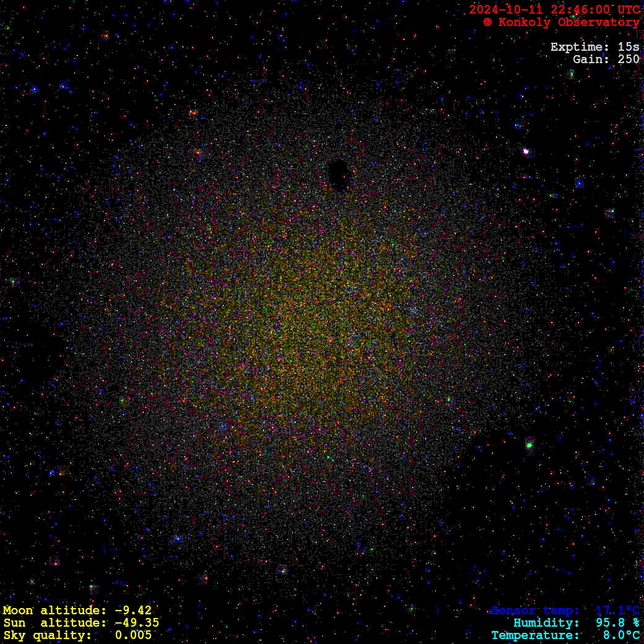Click the Temperature 8.0°C readout
This screenshot has height=644, width=644.
pyautogui.click(x=565, y=635)
